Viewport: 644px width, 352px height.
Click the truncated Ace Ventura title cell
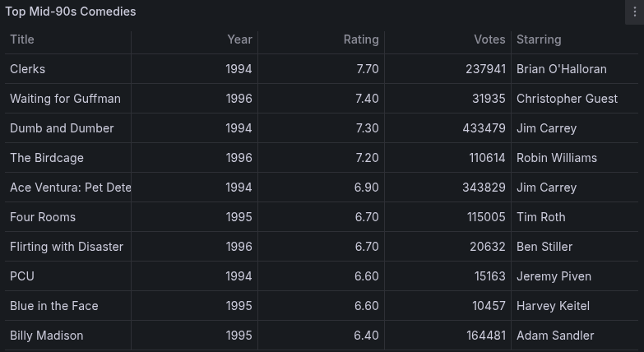pos(67,188)
